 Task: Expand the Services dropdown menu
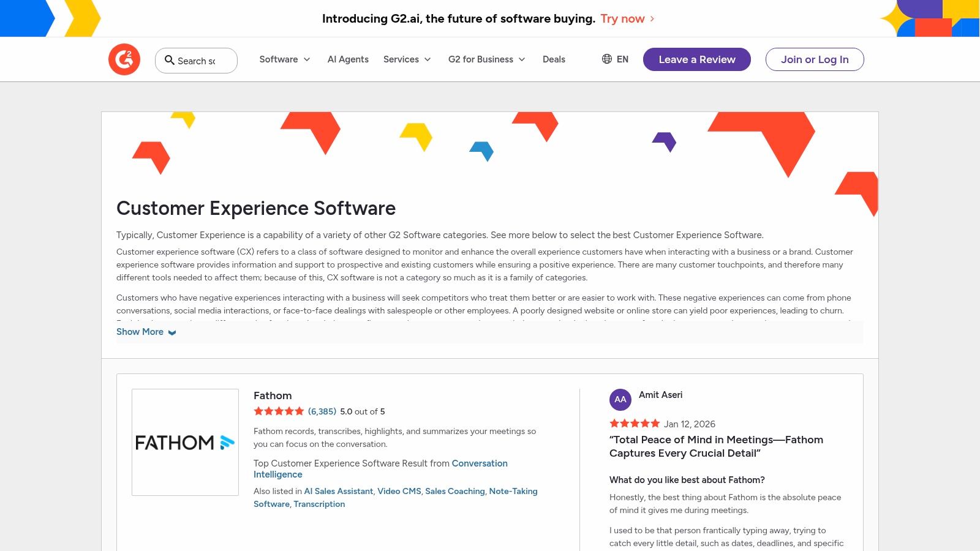(407, 59)
